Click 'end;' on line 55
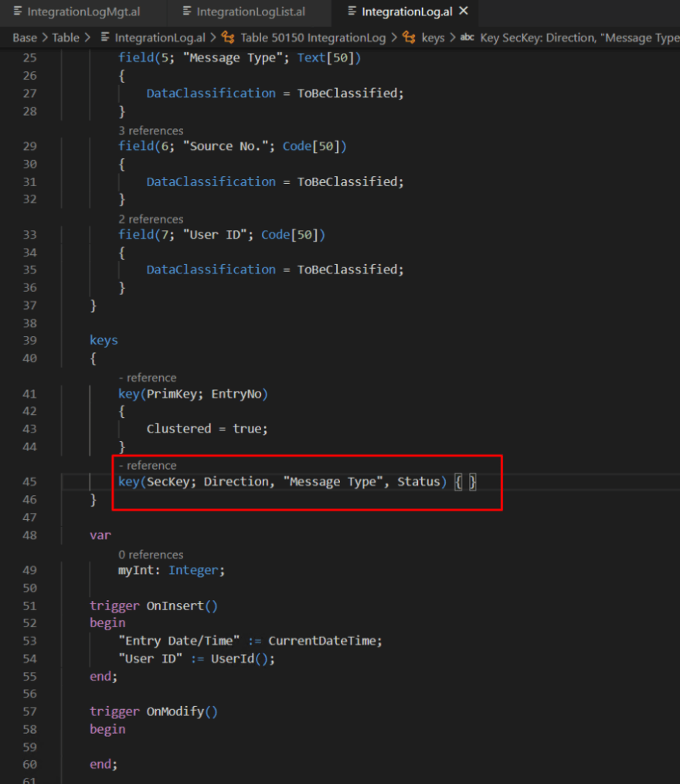680x784 pixels. click(104, 677)
